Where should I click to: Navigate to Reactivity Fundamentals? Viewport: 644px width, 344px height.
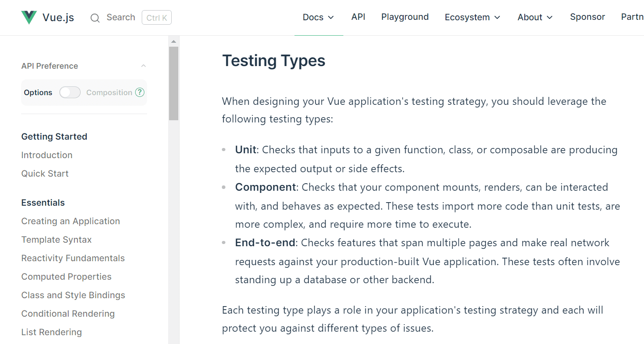[x=73, y=258]
